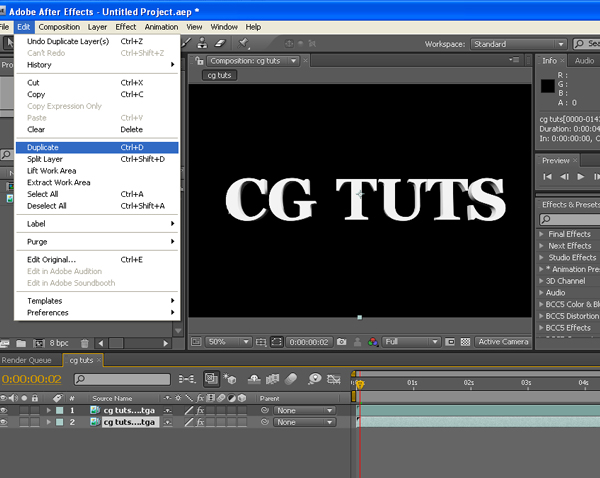
Task: Click the First Frame preview button
Action: coord(547,177)
